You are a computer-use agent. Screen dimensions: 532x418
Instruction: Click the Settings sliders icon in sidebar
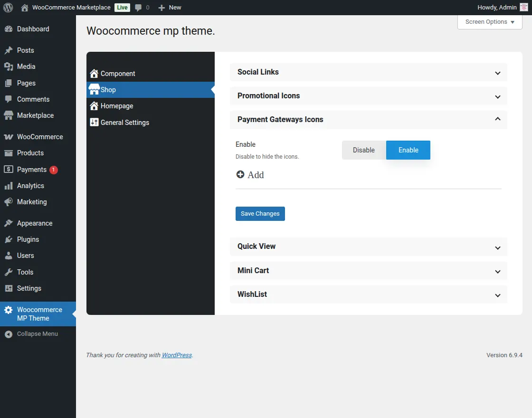pos(9,288)
